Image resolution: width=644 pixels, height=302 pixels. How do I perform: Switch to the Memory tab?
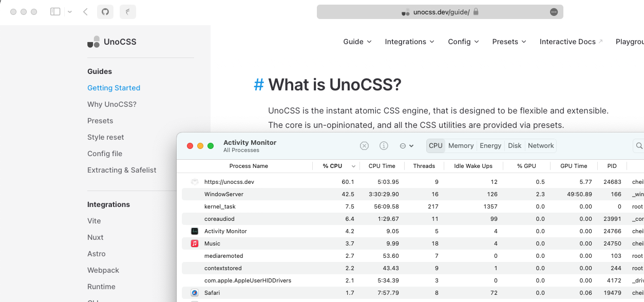point(460,145)
